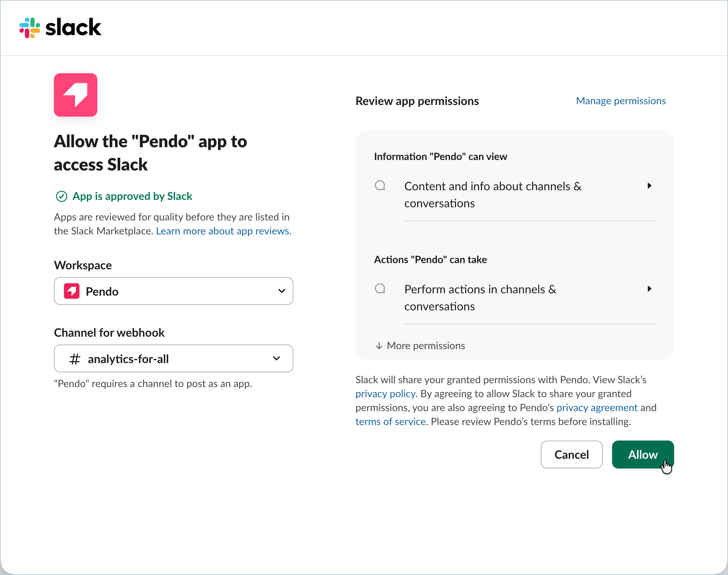Click 'Actions "Pendo" can take' heading

pos(430,260)
